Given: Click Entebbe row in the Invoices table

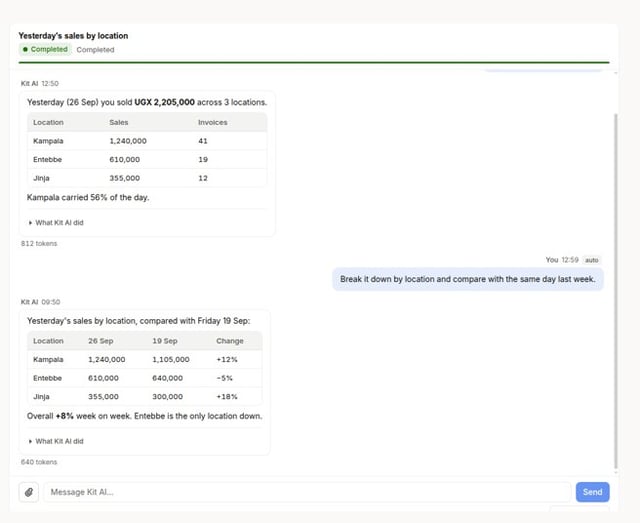Looking at the screenshot, I should click(147, 159).
